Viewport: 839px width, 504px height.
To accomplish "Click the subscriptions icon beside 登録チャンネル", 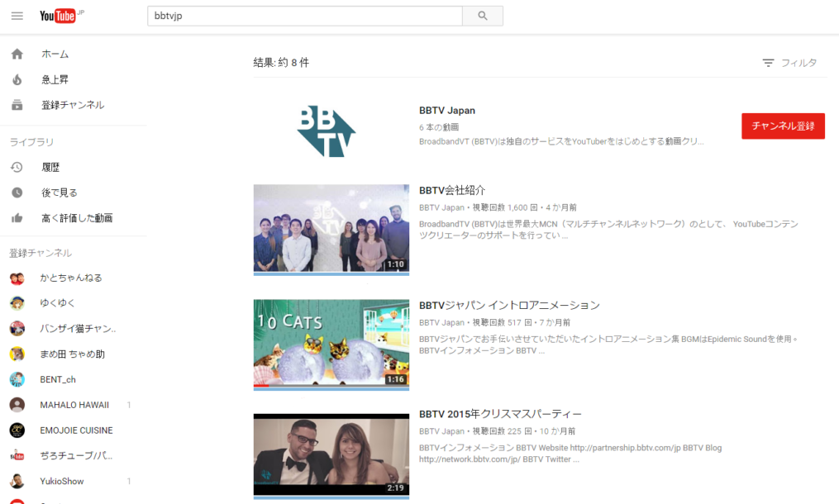I will [x=17, y=105].
